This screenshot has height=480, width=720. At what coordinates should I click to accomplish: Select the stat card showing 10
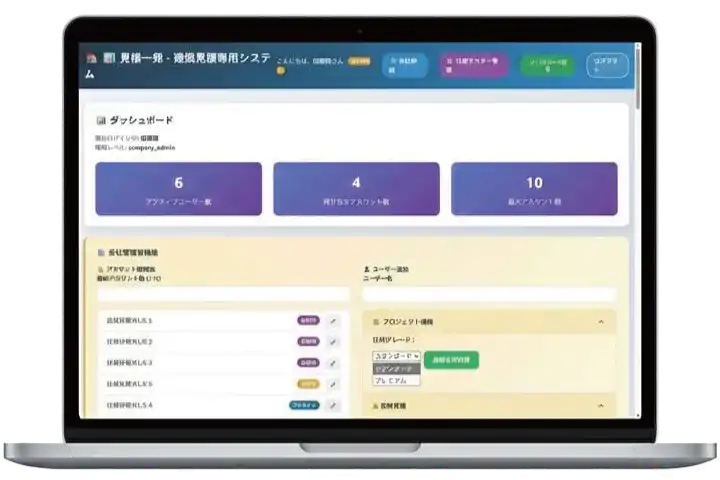click(534, 189)
